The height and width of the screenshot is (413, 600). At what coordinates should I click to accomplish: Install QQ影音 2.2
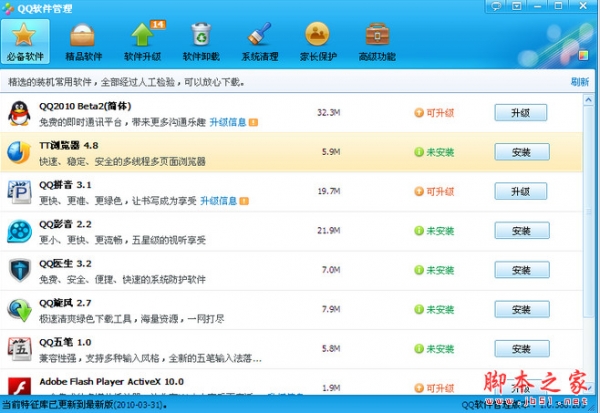point(522,231)
